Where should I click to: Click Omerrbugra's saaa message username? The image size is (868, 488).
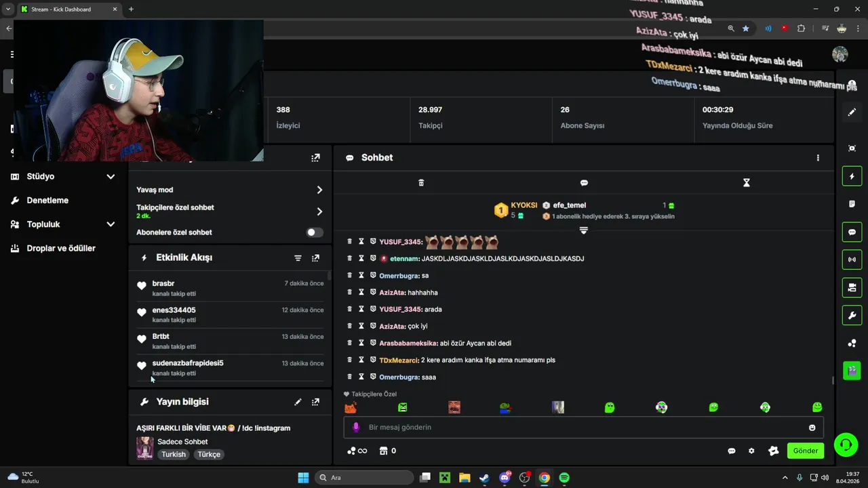[x=398, y=377]
